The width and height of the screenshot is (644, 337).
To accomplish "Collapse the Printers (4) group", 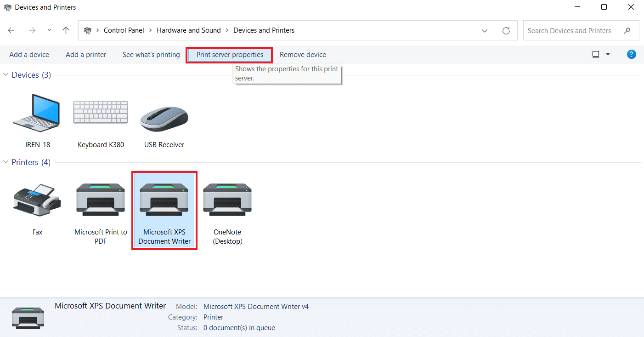I will 6,162.
